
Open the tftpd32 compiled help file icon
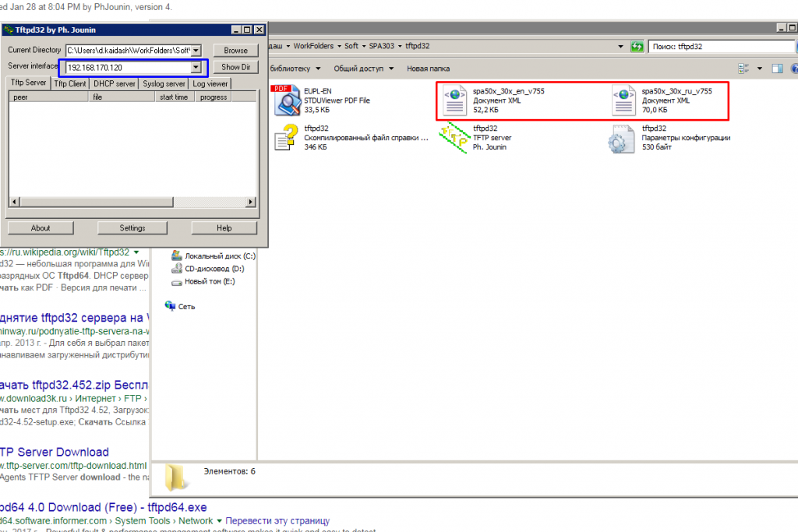(x=287, y=137)
